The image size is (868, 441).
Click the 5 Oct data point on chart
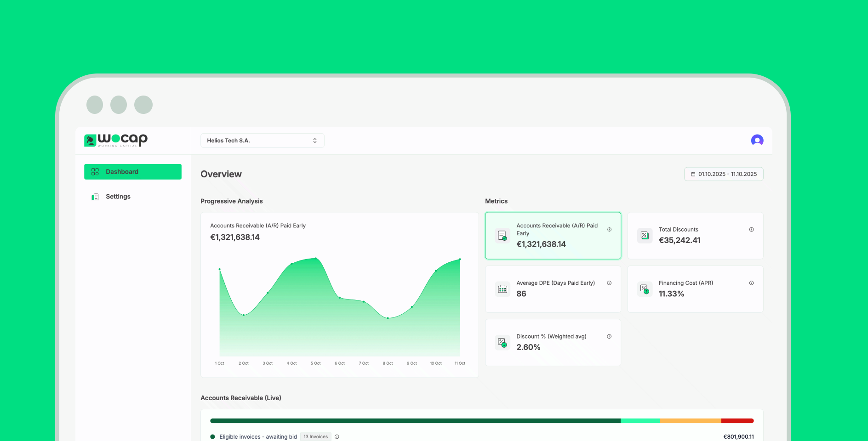[316, 258]
